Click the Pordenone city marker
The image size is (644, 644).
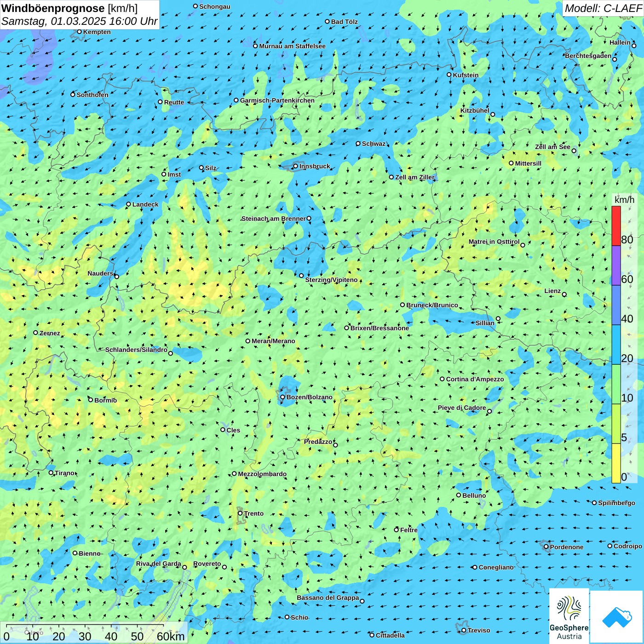point(546,547)
